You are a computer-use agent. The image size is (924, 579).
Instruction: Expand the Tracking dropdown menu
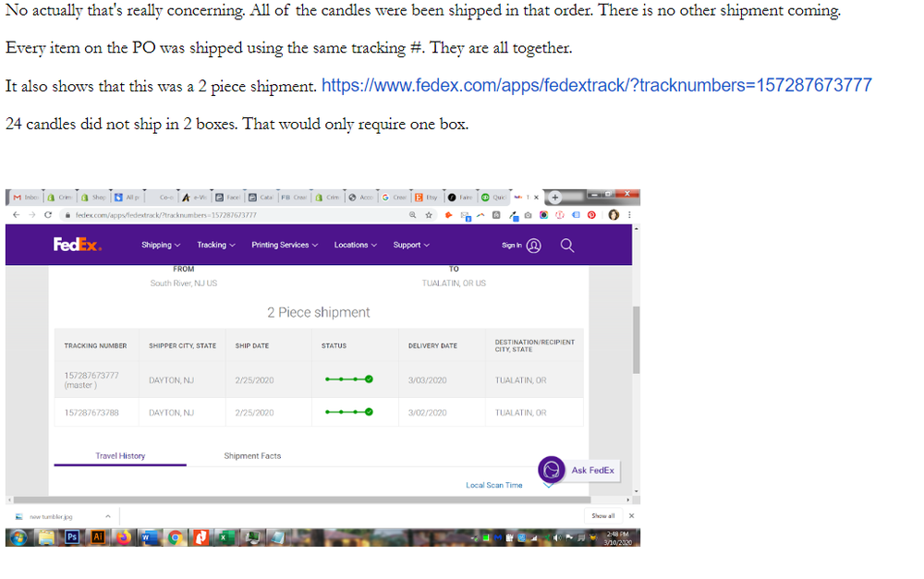[x=215, y=246]
